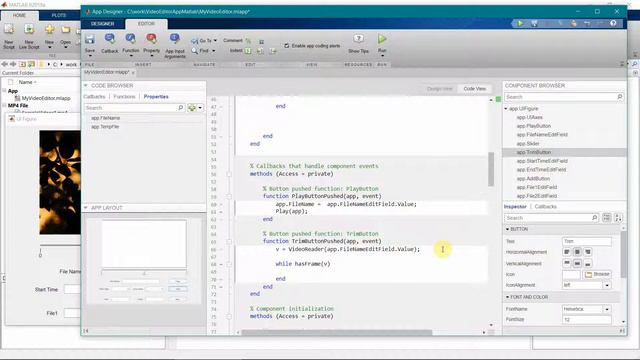
Task: Open the FontName dropdown
Action: point(607,309)
